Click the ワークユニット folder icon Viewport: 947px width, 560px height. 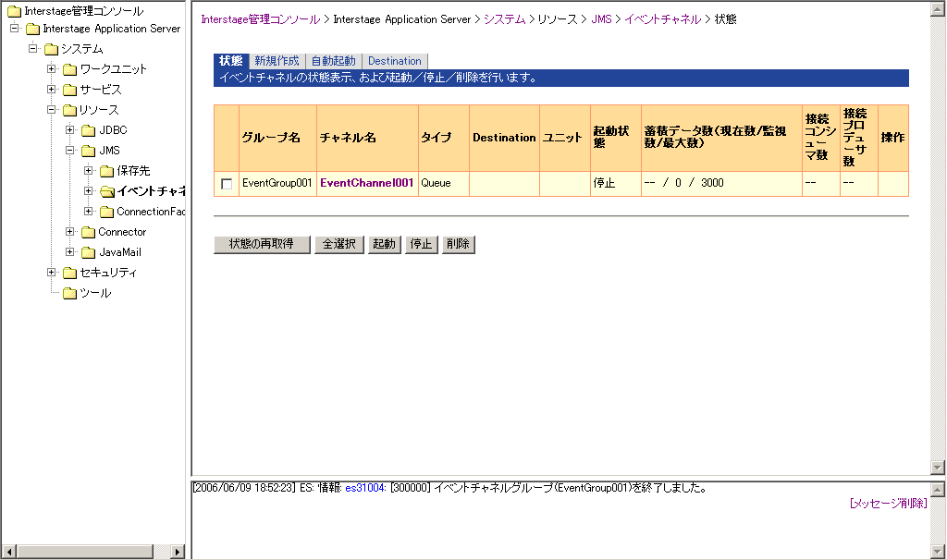[x=70, y=68]
